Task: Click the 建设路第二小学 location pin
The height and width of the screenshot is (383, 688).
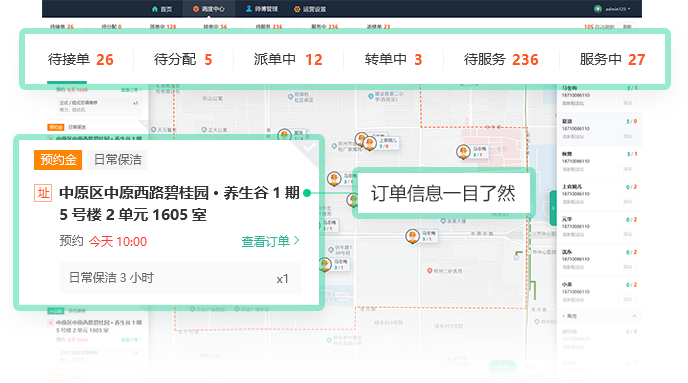Action: 371,96
